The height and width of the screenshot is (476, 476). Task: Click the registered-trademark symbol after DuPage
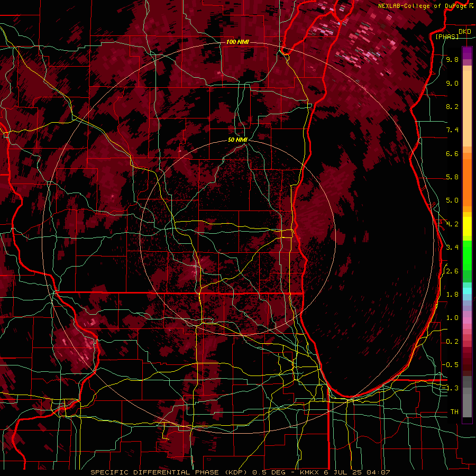(x=471, y=6)
